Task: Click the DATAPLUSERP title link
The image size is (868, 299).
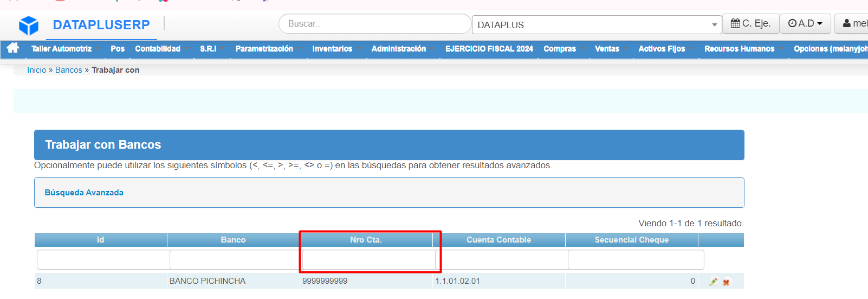Action: click(101, 25)
